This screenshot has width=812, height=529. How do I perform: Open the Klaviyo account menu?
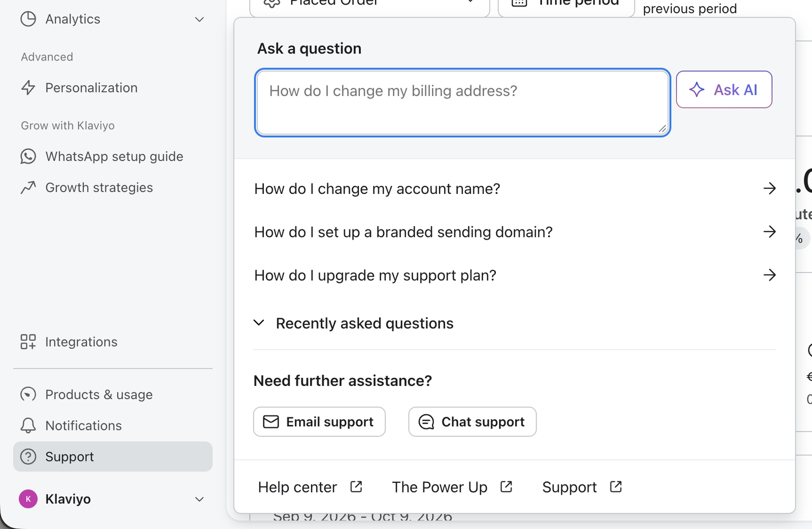[113, 499]
